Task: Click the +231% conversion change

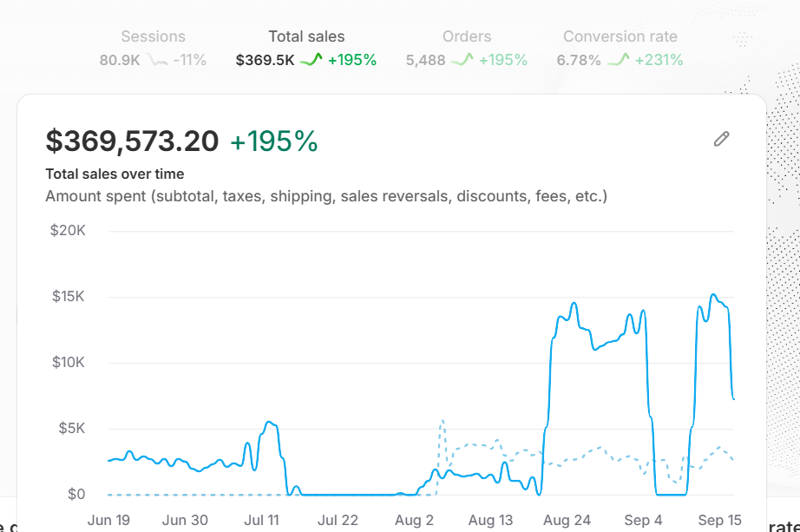Action: [x=659, y=60]
